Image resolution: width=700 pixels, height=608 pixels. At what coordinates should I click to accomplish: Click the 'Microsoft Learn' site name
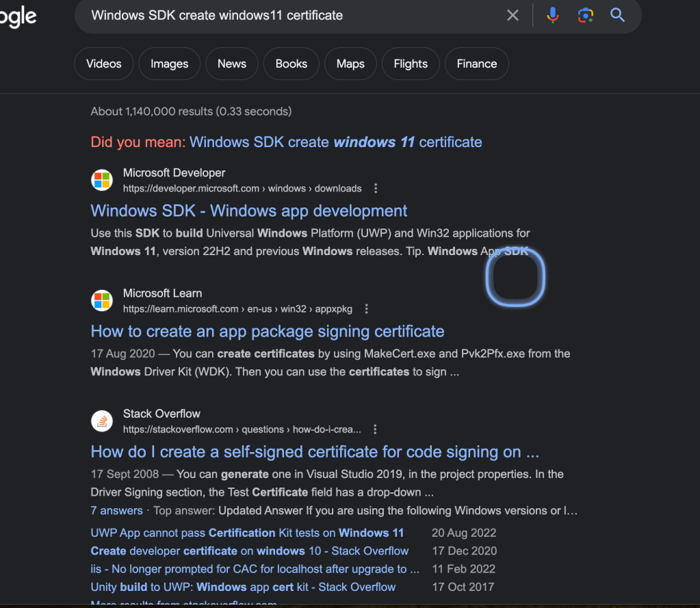[162, 293]
